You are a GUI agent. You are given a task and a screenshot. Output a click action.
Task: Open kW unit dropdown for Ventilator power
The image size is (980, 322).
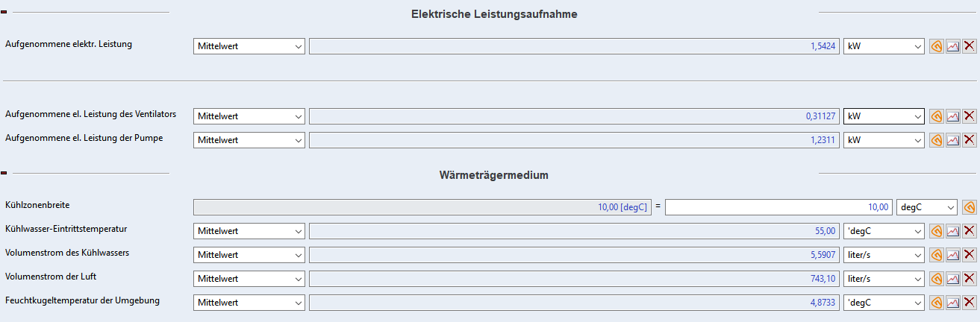point(884,116)
